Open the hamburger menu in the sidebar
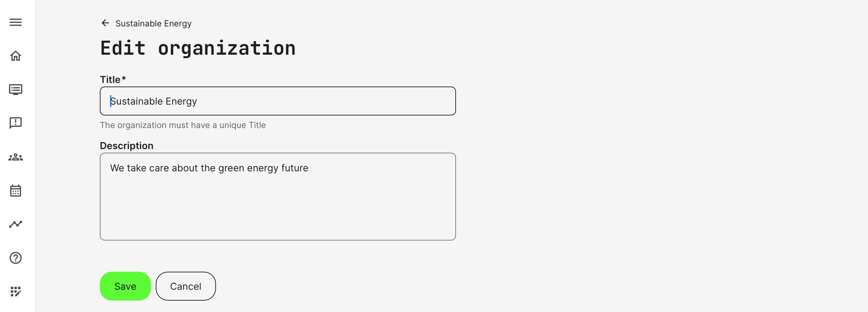 [x=16, y=22]
